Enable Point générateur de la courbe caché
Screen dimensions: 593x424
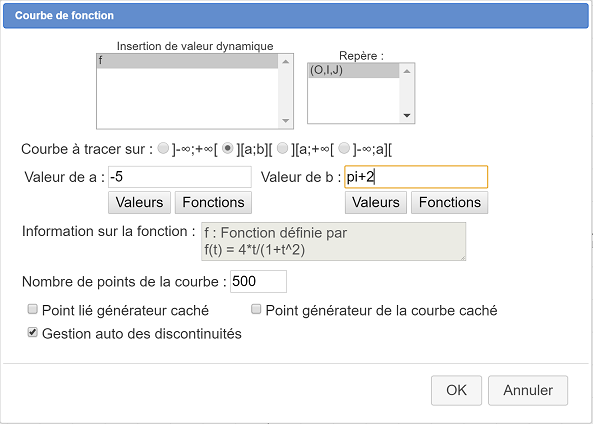pos(256,309)
